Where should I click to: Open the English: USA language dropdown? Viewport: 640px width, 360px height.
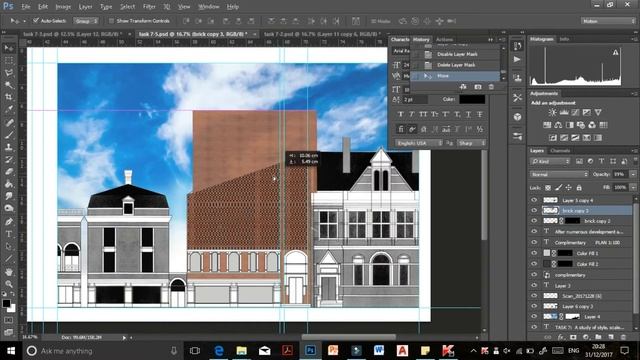[419, 143]
